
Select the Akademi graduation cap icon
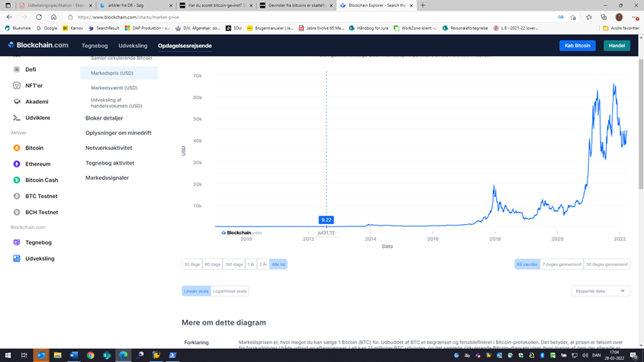point(17,101)
